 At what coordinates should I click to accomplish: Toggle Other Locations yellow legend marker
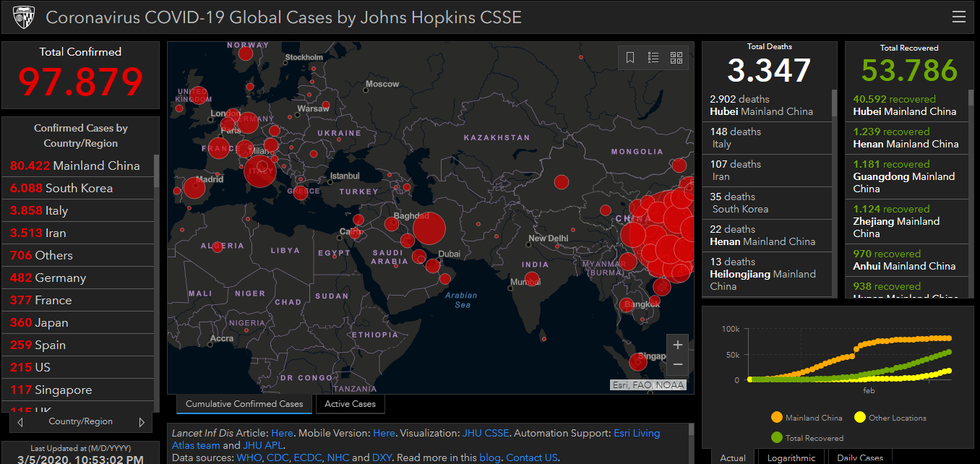click(x=860, y=418)
